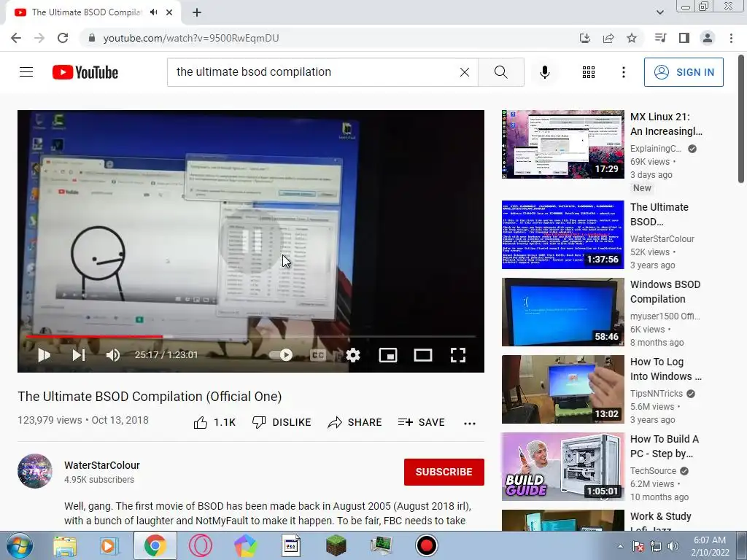Viewport: 747px width, 560px height.
Task: Open the 1:37:56 Ultimate BSOD thumbnail
Action: coord(562,235)
